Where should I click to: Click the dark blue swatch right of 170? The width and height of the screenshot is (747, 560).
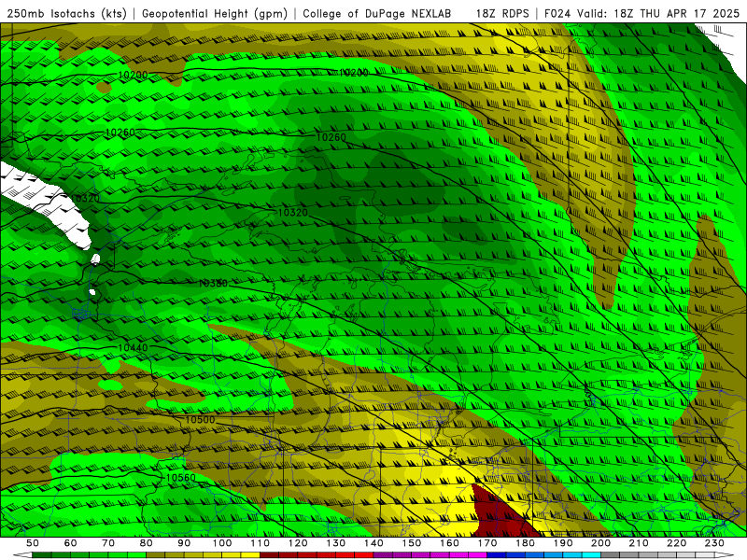pyautogui.click(x=497, y=555)
